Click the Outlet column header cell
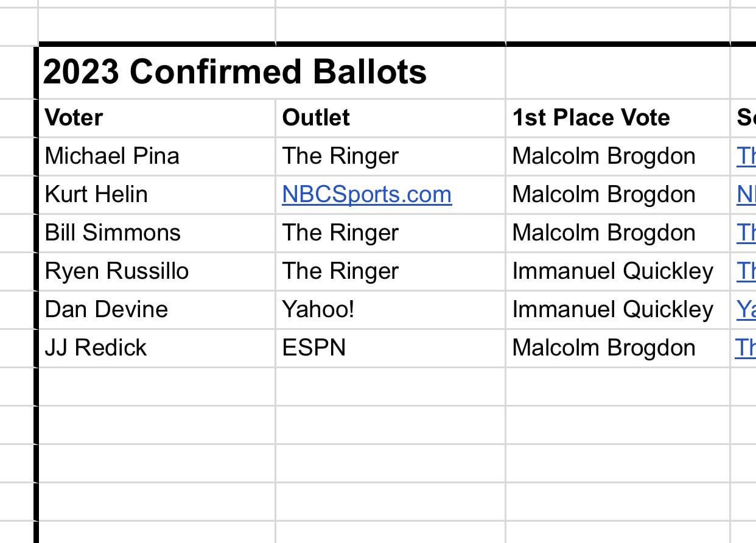 pos(316,117)
